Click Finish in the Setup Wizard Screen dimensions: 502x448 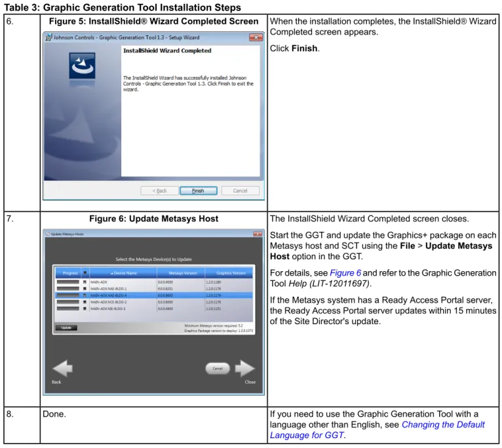[198, 191]
